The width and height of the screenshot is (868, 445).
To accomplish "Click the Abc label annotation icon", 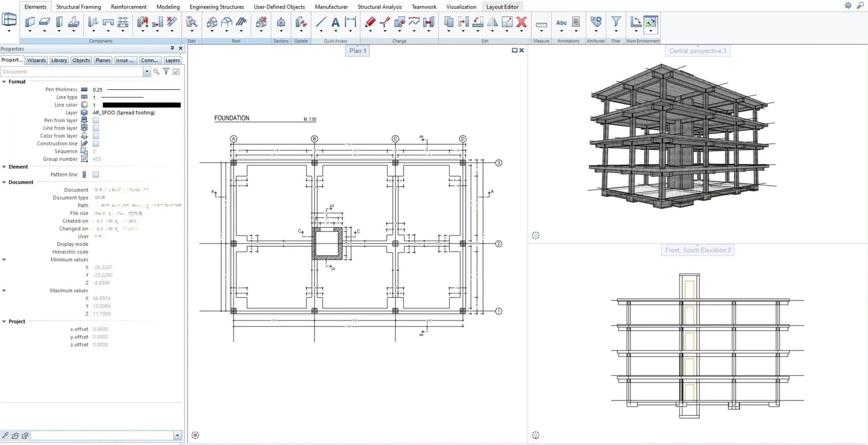I will [561, 22].
